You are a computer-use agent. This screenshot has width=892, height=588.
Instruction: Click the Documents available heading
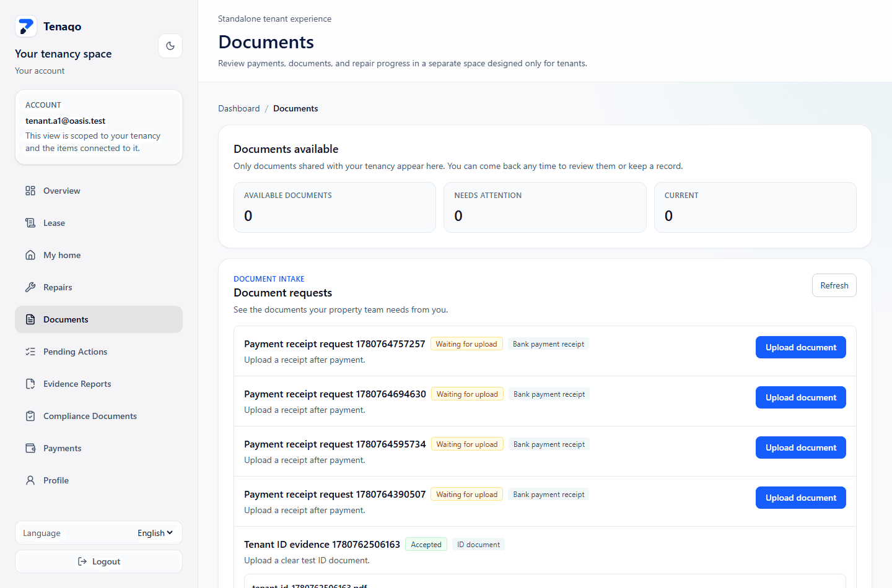pyautogui.click(x=286, y=149)
